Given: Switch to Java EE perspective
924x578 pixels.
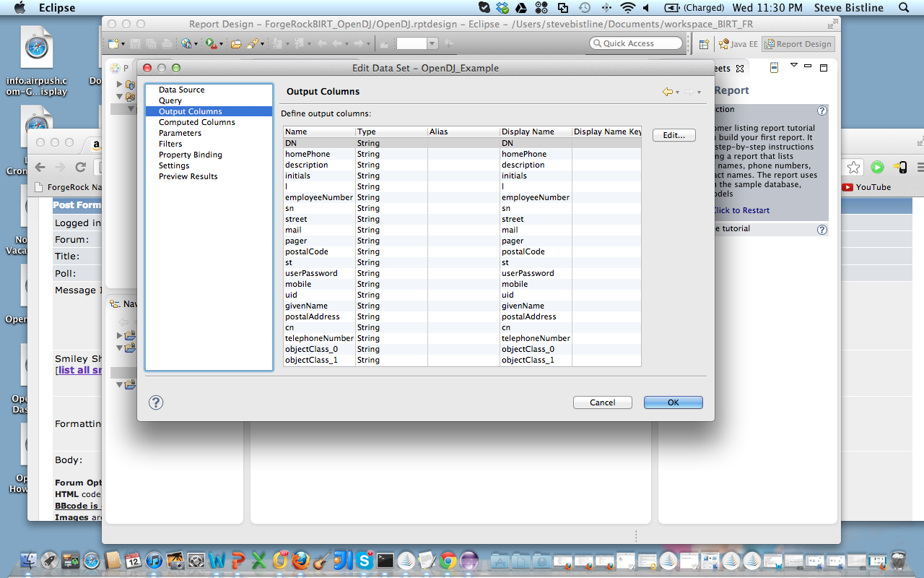Looking at the screenshot, I should [738, 44].
